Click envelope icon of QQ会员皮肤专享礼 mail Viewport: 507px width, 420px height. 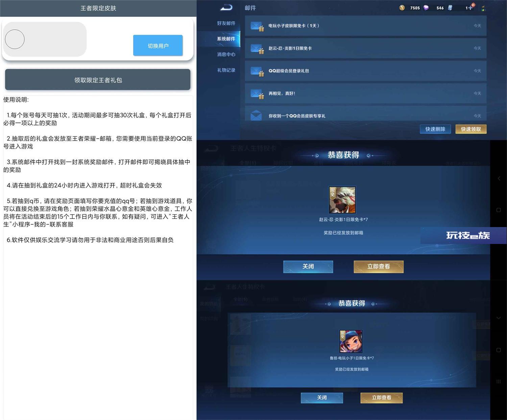[256, 115]
